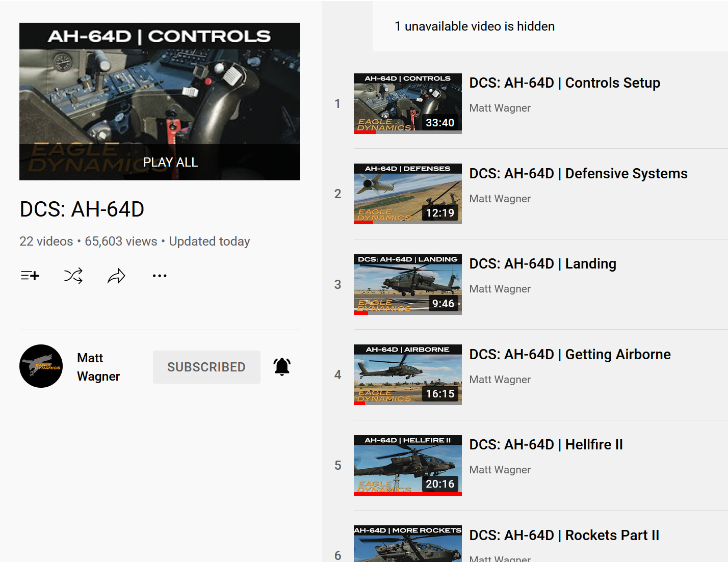This screenshot has width=728, height=562.
Task: Click the '1 unavailable video is hidden' notice
Action: pyautogui.click(x=475, y=26)
